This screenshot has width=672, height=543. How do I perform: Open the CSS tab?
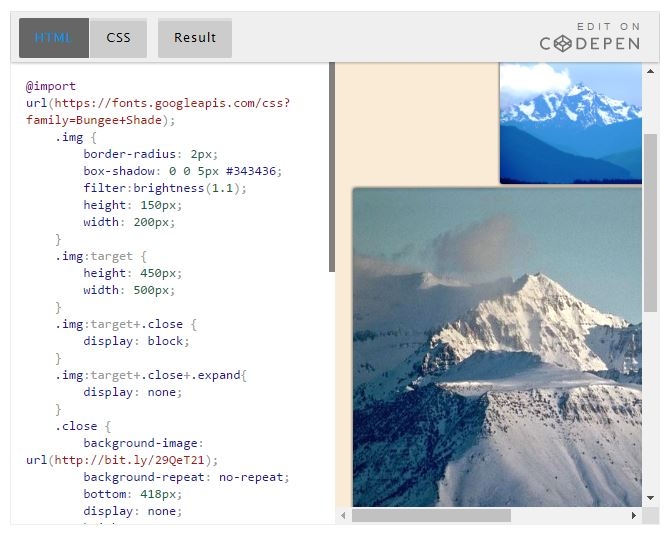tap(118, 38)
